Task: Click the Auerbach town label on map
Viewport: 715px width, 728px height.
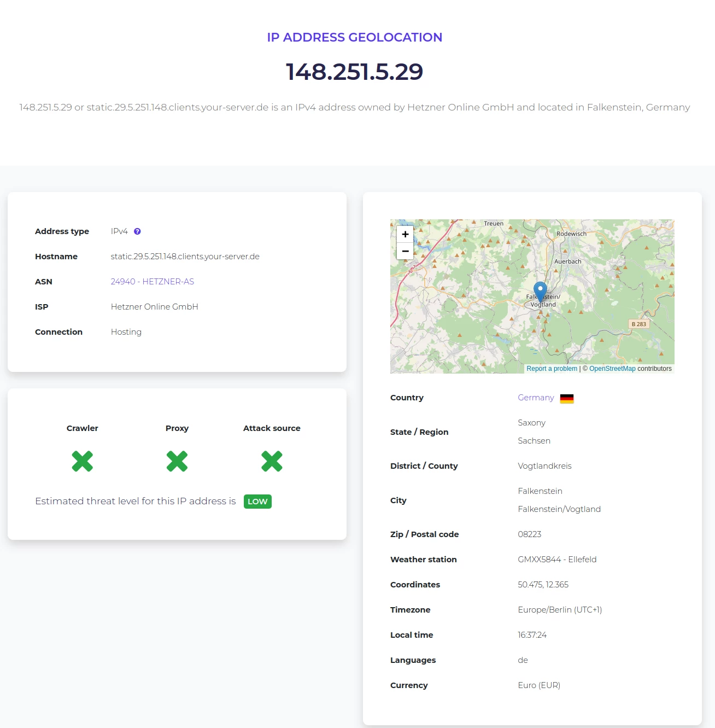Action: [567, 261]
